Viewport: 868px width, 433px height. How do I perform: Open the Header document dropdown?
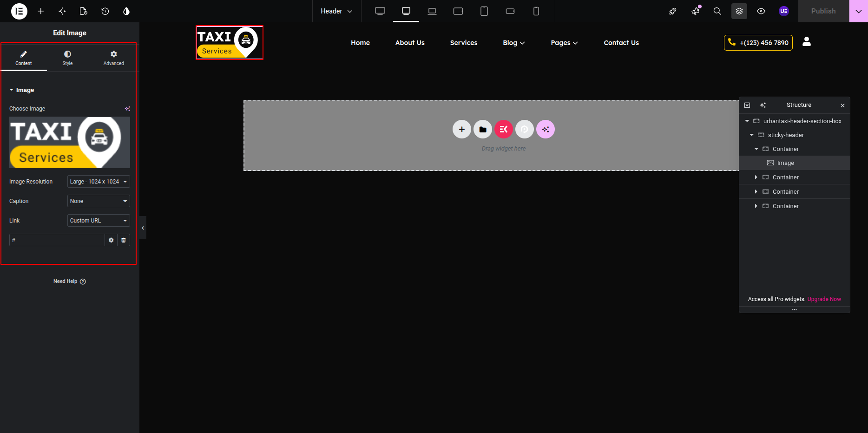(336, 11)
